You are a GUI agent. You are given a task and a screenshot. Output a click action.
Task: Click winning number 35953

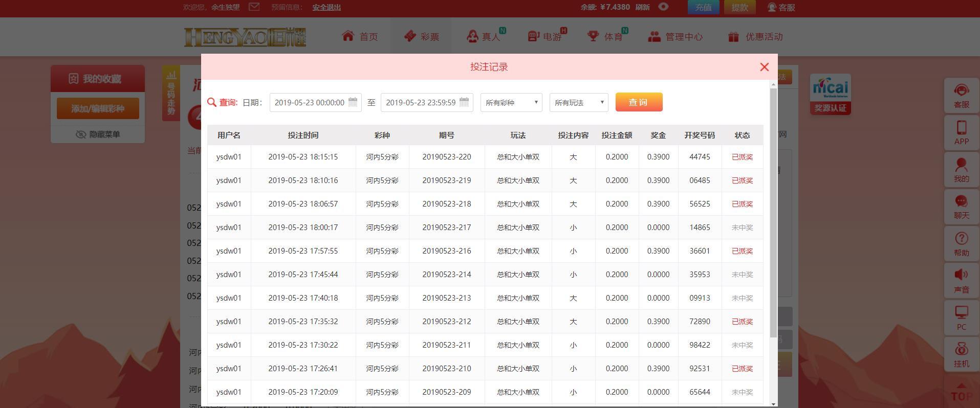point(700,275)
